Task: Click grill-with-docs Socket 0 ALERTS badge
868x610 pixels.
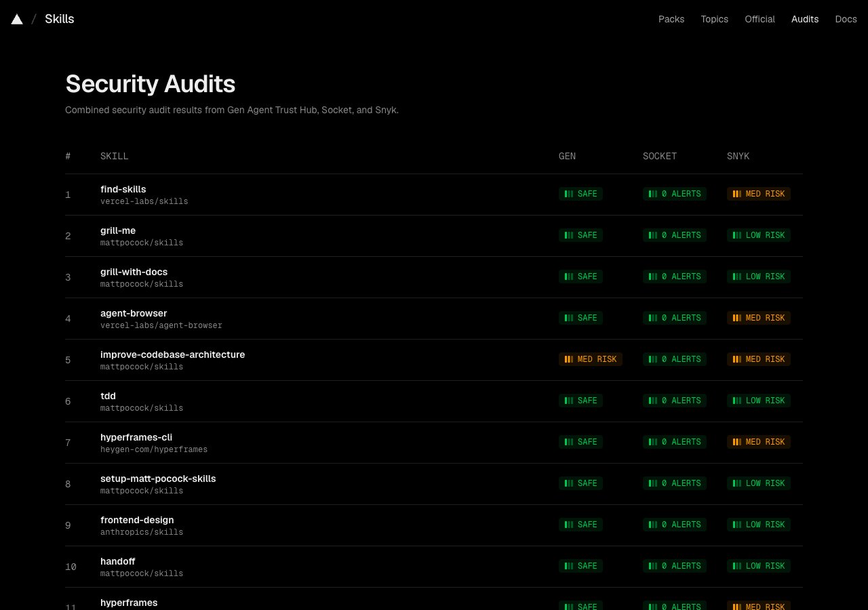Action: [x=675, y=277]
